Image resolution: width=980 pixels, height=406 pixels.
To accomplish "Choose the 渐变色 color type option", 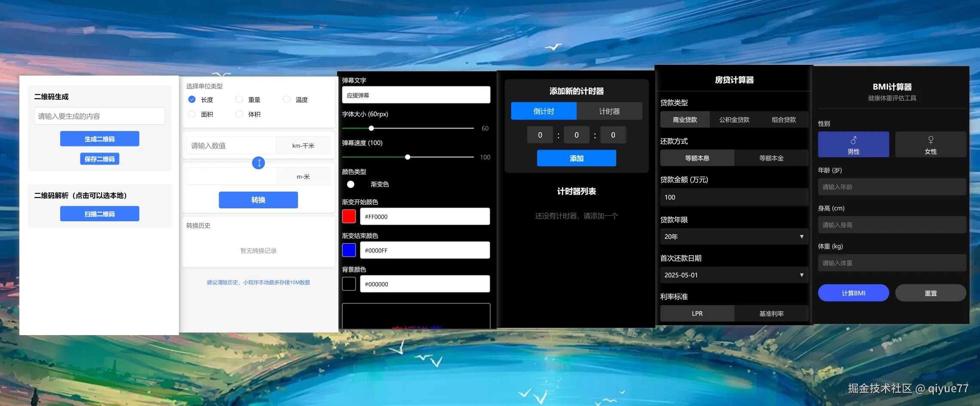I will point(350,184).
